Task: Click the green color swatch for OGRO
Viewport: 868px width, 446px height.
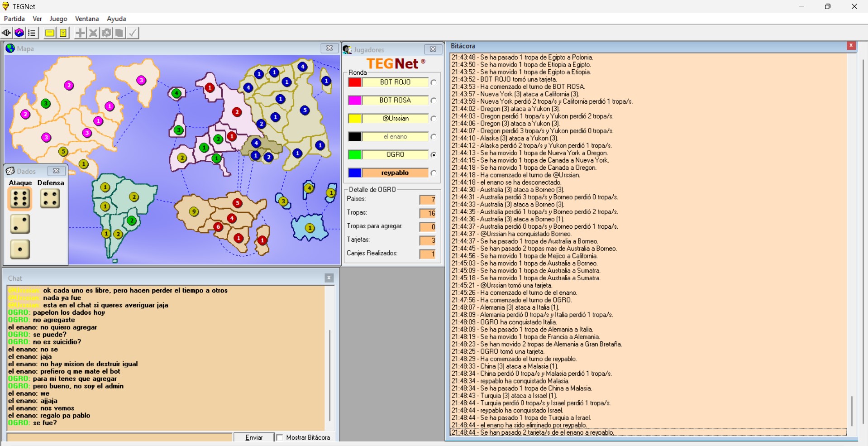Action: click(x=355, y=155)
